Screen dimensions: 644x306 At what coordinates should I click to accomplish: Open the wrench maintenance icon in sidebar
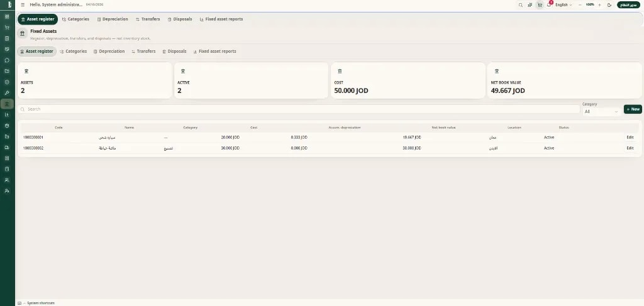pyautogui.click(x=7, y=93)
